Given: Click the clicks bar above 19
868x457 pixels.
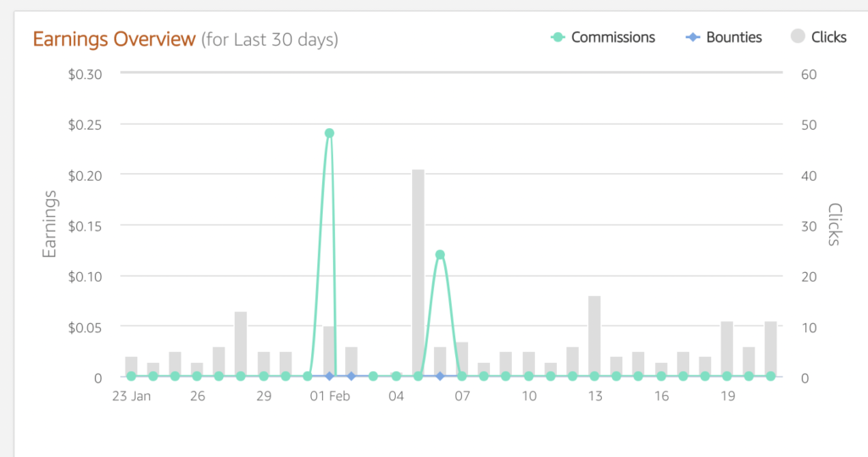Looking at the screenshot, I should coord(726,348).
